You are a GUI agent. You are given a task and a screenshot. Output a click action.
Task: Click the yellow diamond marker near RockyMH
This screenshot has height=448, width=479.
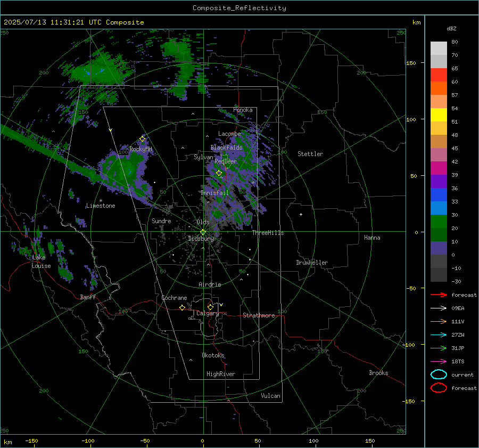coord(142,139)
